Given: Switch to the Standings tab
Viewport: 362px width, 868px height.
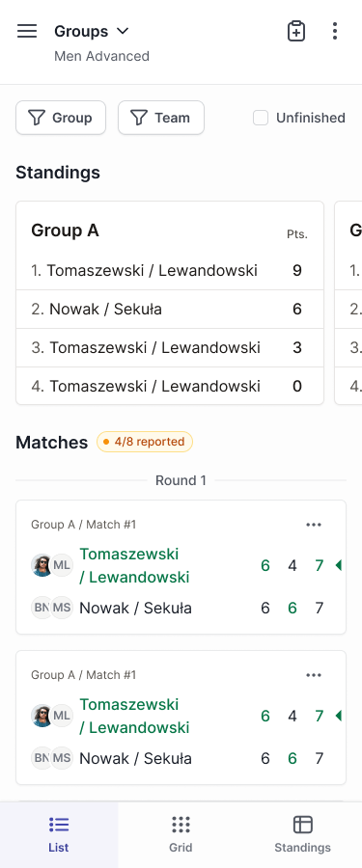Looking at the screenshot, I should pyautogui.click(x=302, y=834).
